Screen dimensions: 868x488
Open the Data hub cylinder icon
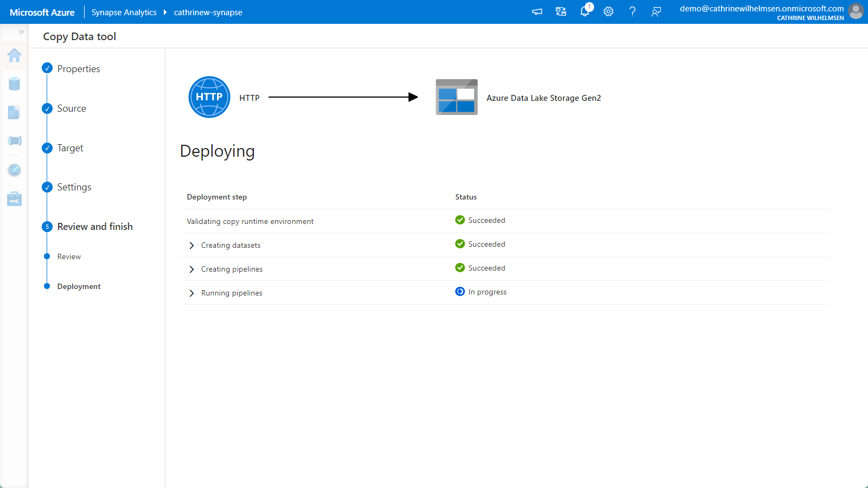[15, 84]
